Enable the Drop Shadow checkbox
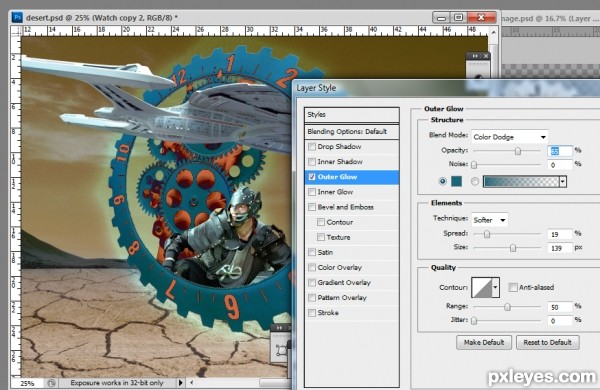 (x=312, y=147)
